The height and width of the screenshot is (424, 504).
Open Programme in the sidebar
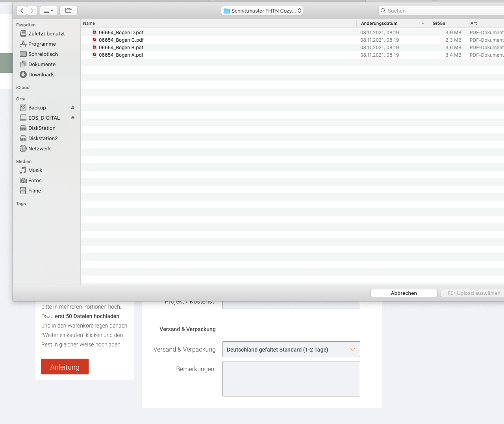pos(42,44)
